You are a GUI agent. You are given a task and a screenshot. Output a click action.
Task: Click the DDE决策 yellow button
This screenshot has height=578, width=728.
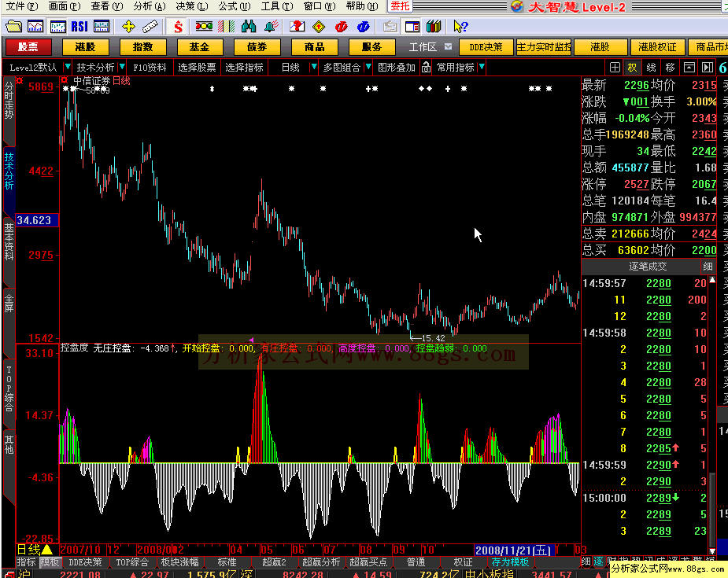click(486, 47)
